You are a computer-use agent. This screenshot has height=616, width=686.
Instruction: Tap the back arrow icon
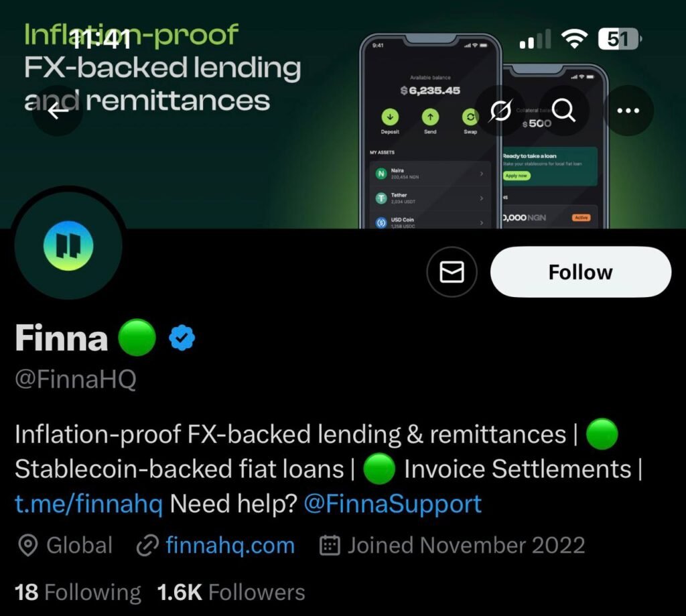58,111
